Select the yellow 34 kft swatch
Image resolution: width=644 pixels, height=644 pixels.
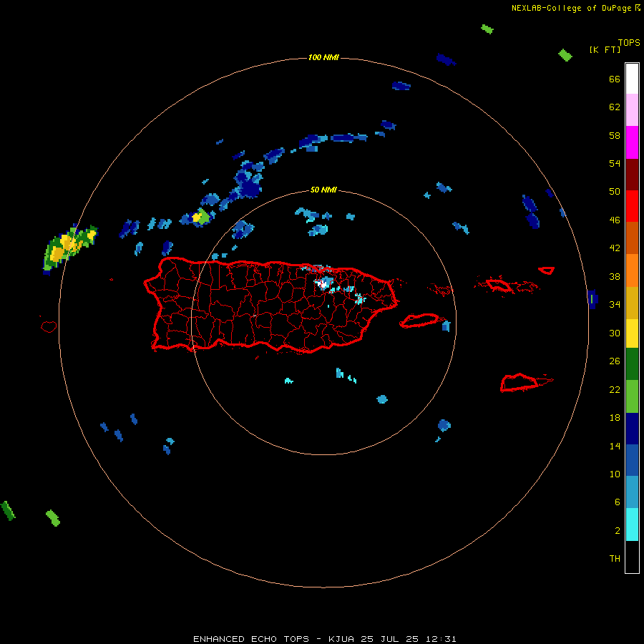[632, 333]
